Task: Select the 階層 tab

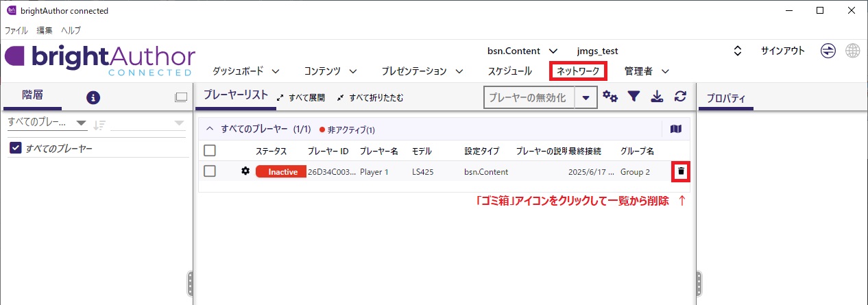Action: click(32, 95)
